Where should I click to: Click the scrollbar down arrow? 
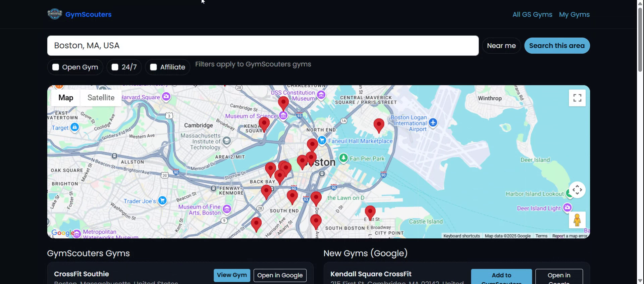coord(640,281)
